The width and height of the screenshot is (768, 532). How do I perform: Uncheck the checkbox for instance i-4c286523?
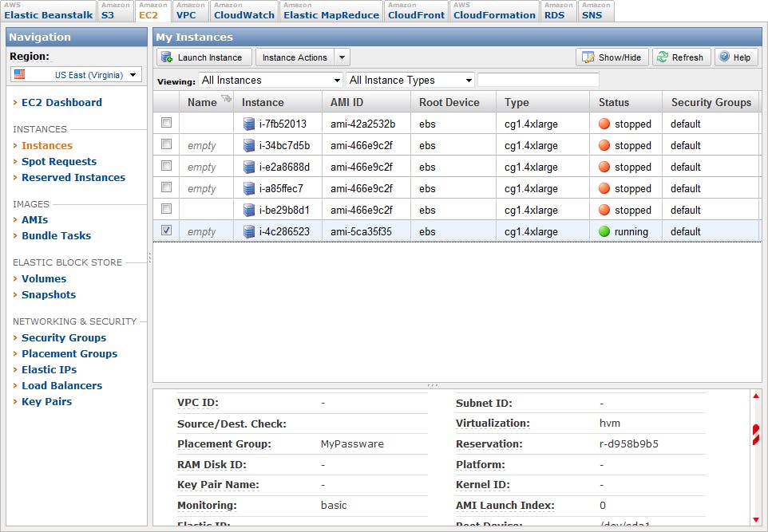(x=166, y=231)
